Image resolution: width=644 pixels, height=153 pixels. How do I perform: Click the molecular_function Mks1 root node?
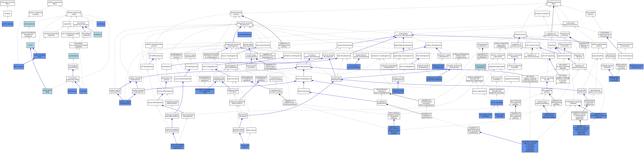click(x=7, y=3)
